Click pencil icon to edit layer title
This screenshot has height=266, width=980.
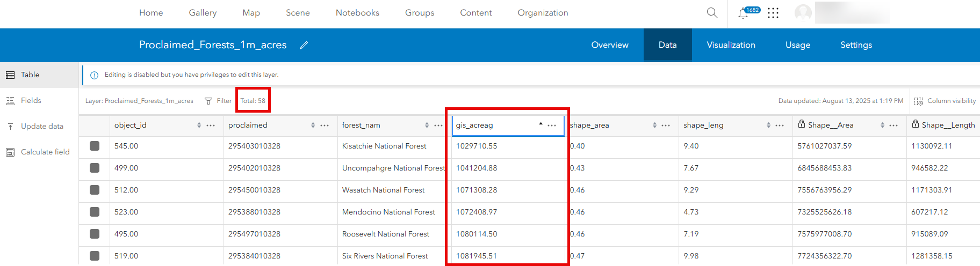point(304,46)
